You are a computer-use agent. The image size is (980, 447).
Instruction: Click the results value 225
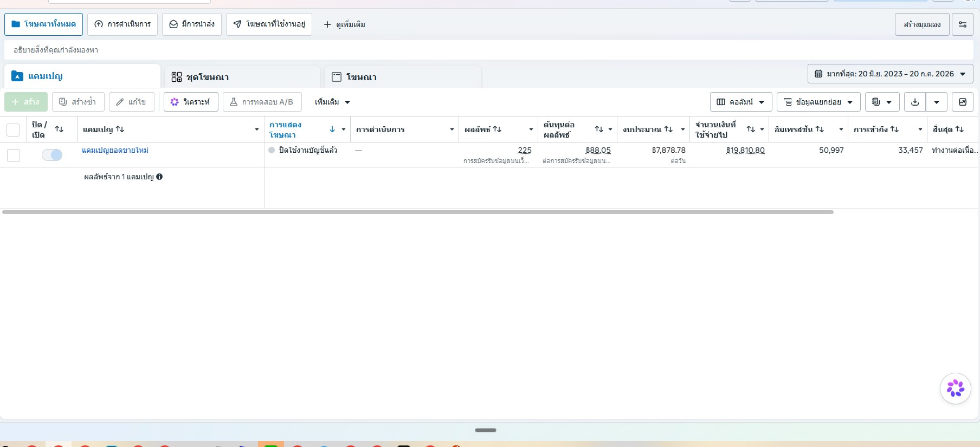(x=525, y=150)
